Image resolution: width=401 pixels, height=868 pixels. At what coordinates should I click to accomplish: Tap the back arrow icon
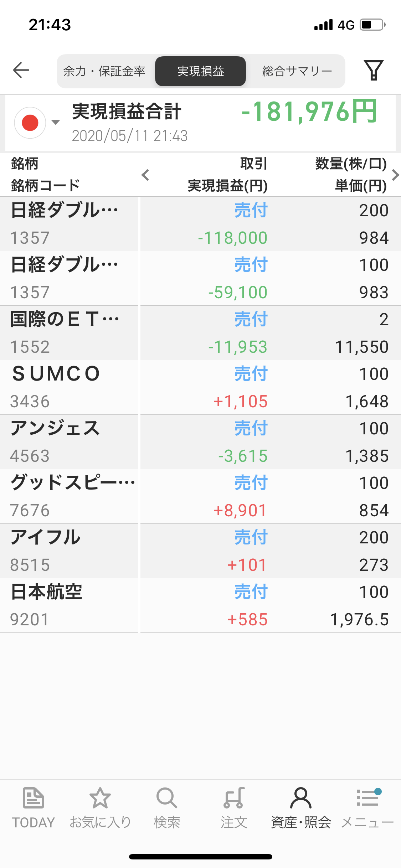click(21, 70)
